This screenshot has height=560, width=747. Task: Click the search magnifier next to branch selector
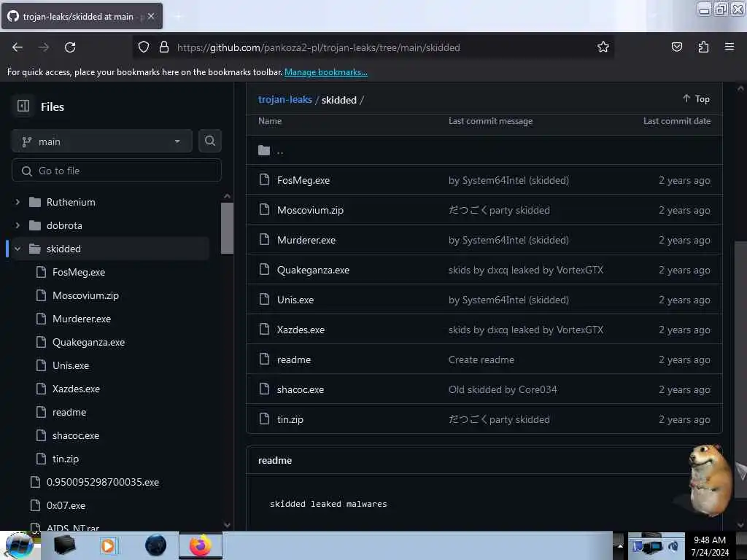209,141
